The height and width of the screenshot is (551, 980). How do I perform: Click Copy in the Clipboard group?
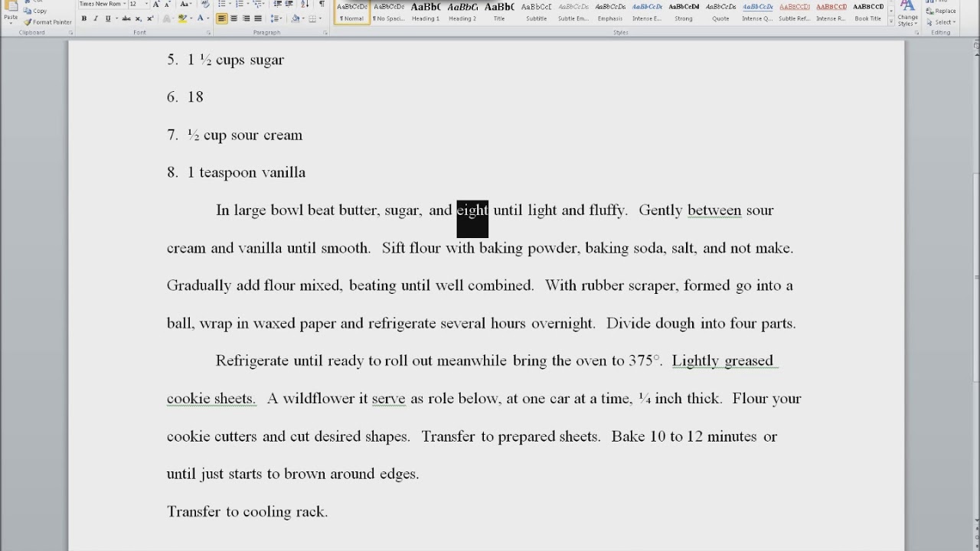pyautogui.click(x=35, y=11)
